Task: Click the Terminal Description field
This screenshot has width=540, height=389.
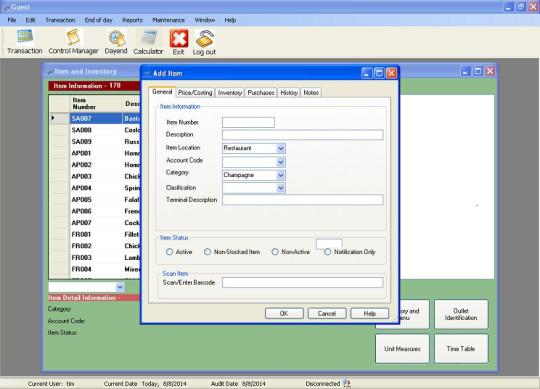Action: pos(303,200)
